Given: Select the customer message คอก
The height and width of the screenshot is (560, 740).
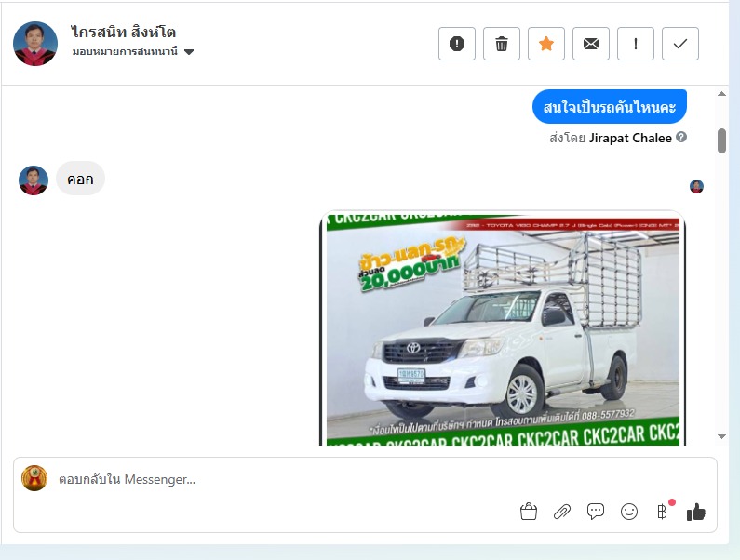Looking at the screenshot, I should pyautogui.click(x=80, y=179).
